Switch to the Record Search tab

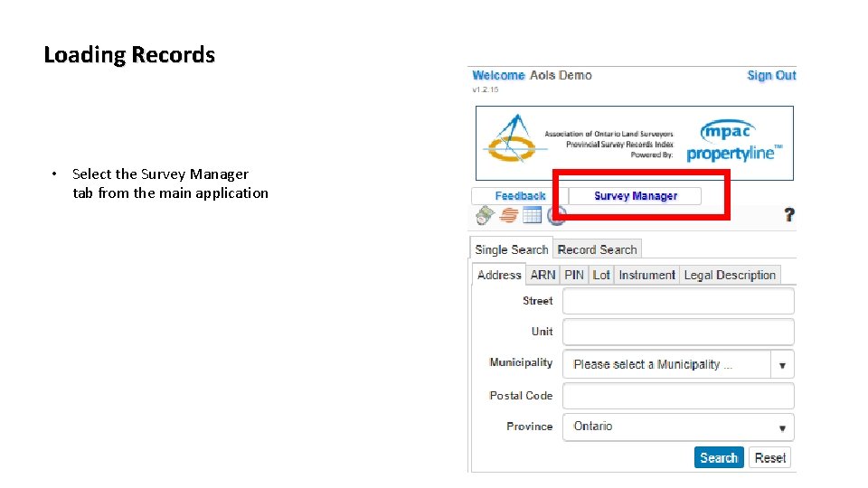point(598,249)
